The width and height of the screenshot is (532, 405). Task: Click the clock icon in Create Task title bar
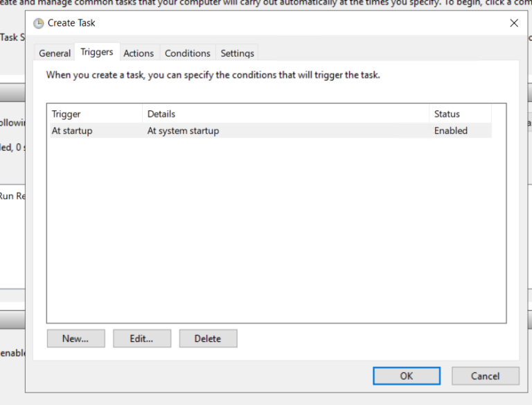click(x=39, y=23)
